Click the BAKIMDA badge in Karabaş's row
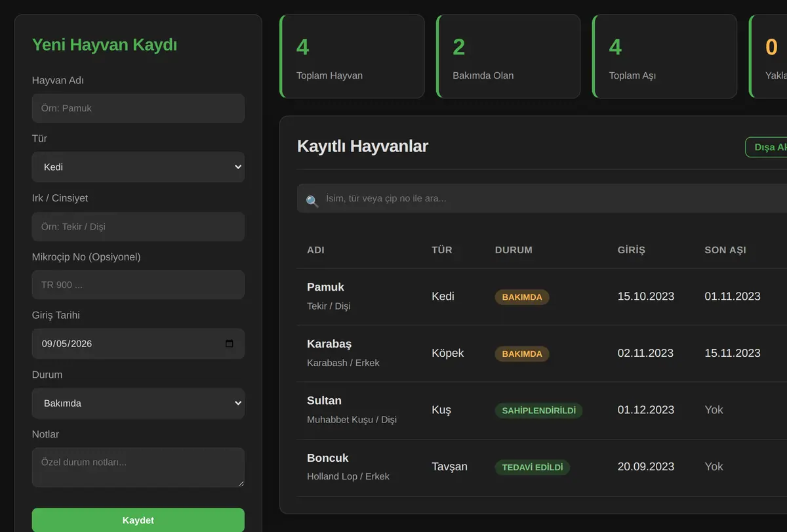787x532 pixels. [522, 354]
